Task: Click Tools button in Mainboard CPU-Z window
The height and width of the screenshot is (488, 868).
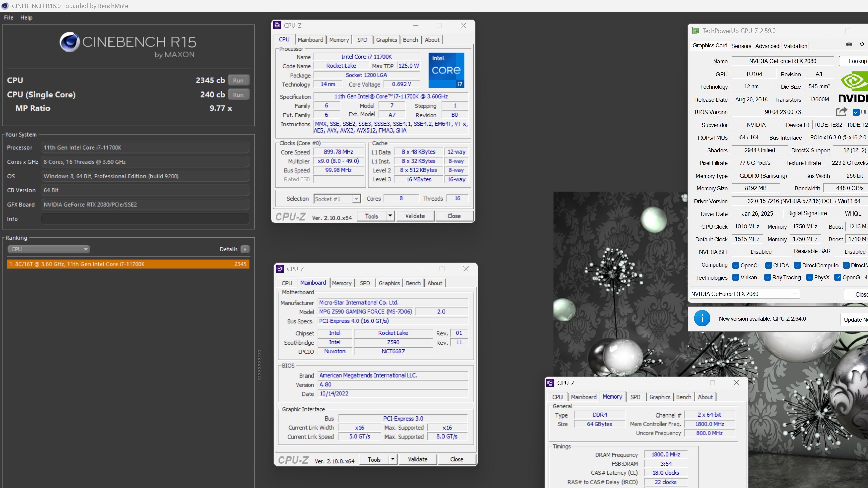Action: (374, 459)
